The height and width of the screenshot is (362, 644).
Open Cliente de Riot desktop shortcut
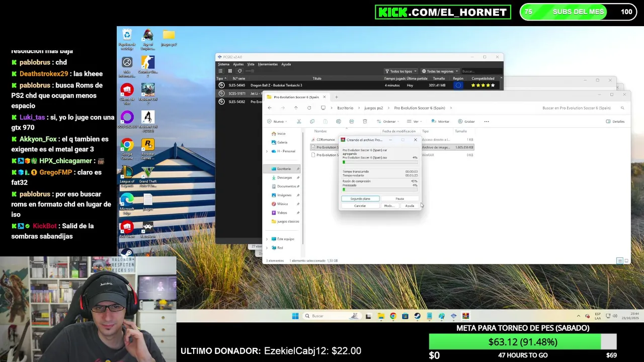[x=127, y=94]
